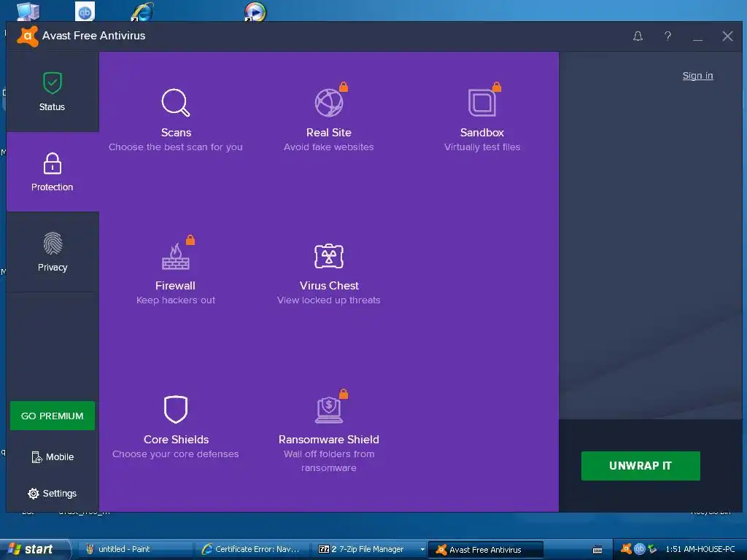Click 'Choose the best scan for you' text
This screenshot has height=560, width=747.
pos(175,147)
